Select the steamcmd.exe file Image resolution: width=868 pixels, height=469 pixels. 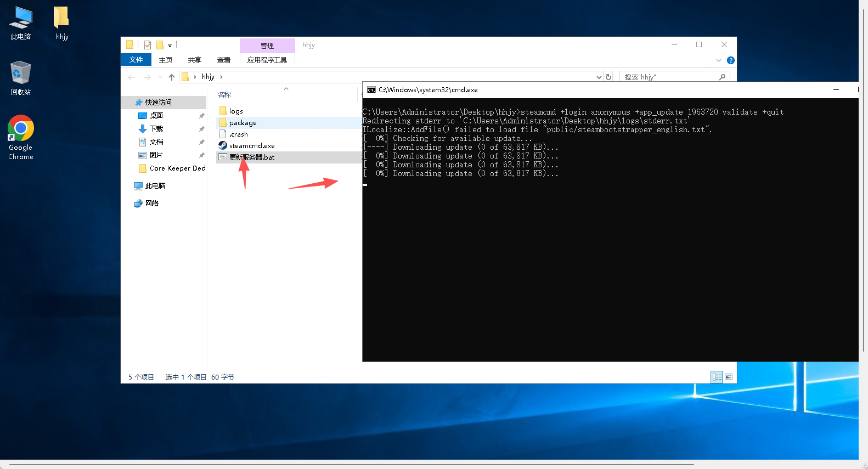coord(251,146)
